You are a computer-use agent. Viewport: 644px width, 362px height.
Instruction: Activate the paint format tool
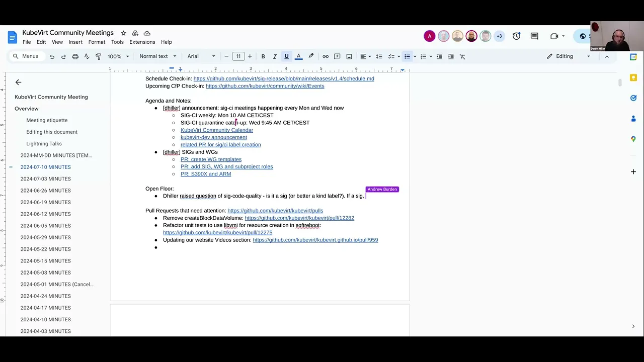[98, 56]
